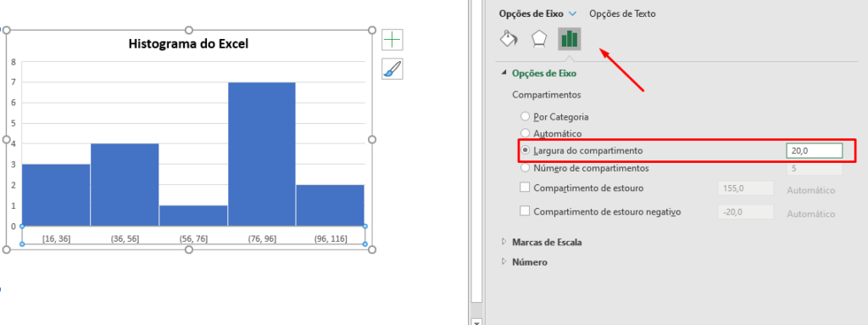
Task: Select the Por Categoria radio button
Action: click(x=526, y=117)
